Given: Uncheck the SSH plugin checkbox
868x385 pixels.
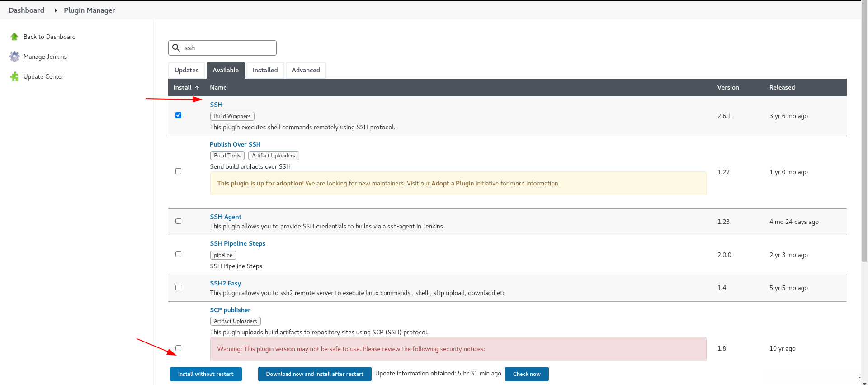Looking at the screenshot, I should (x=179, y=115).
